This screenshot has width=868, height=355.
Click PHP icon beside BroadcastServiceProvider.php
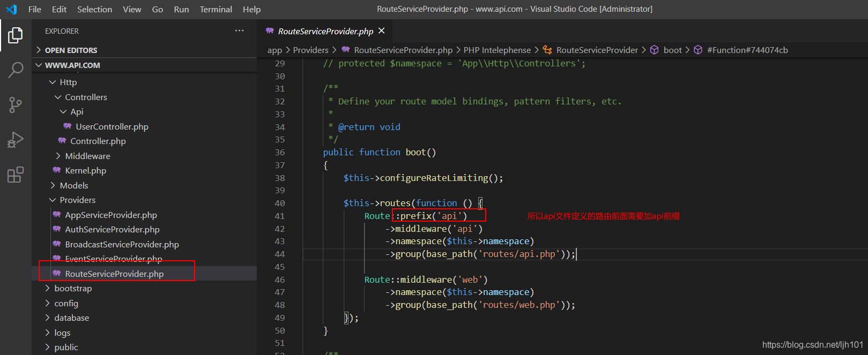pyautogui.click(x=57, y=244)
